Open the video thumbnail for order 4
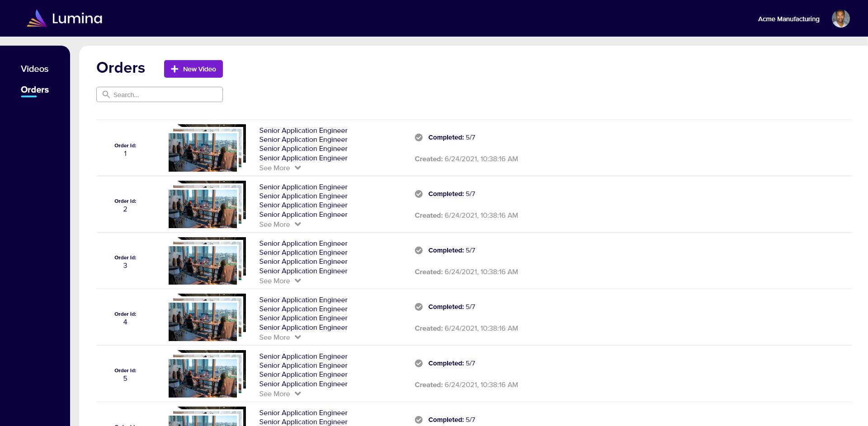Viewport: 868px width, 426px height. click(207, 317)
